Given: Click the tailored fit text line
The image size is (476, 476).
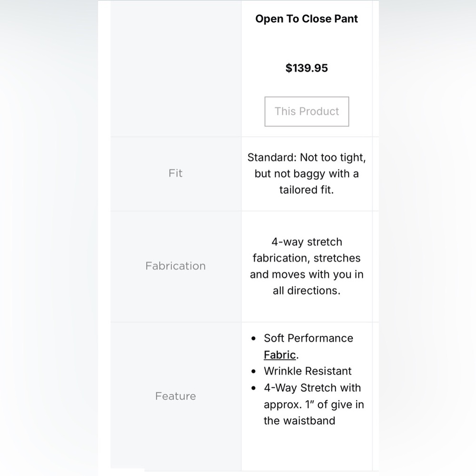Looking at the screenshot, I should [x=307, y=190].
